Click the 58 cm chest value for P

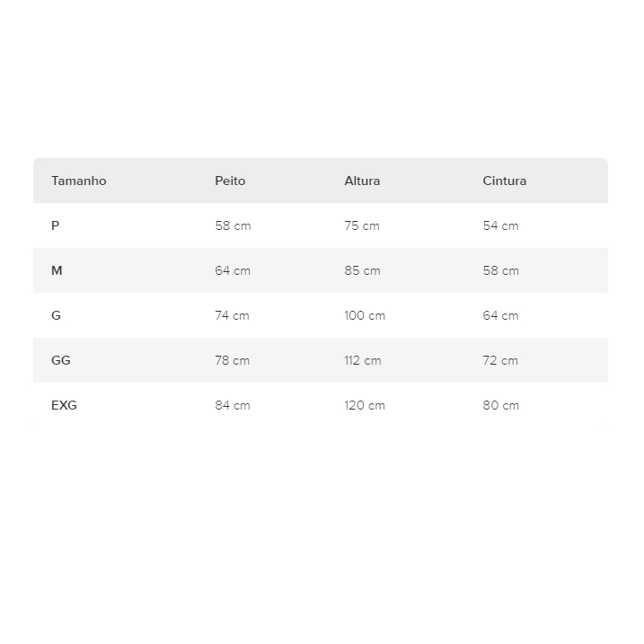(233, 225)
